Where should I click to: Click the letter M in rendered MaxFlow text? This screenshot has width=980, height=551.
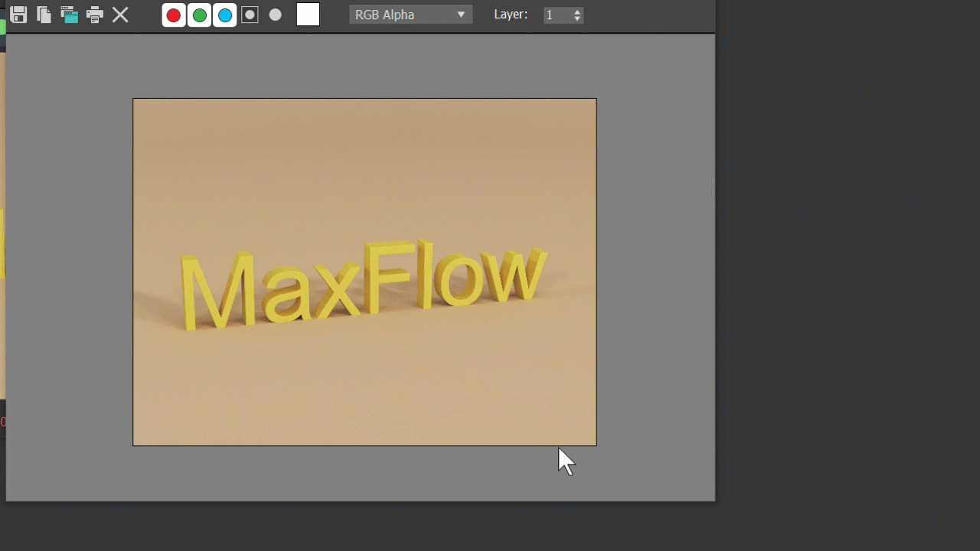click(217, 291)
